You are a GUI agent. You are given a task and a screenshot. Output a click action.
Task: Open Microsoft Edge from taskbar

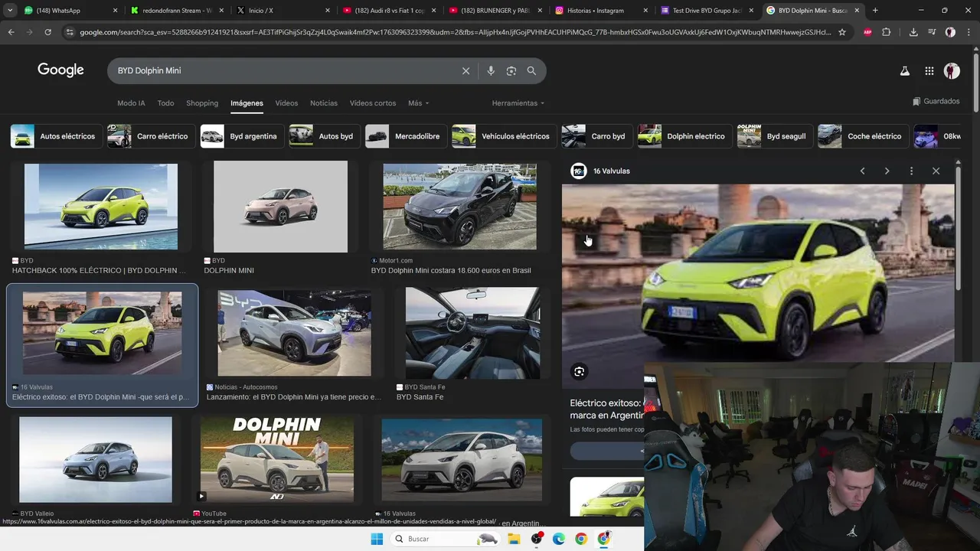[559, 539]
